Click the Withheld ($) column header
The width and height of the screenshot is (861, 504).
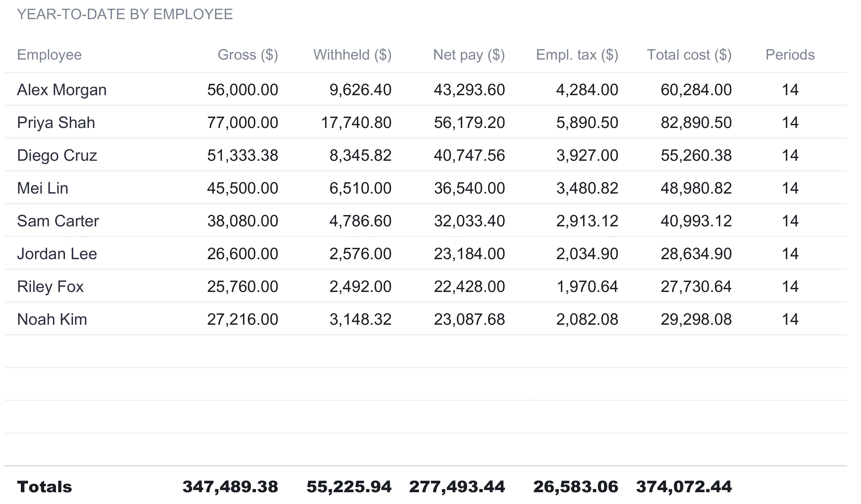click(x=353, y=55)
